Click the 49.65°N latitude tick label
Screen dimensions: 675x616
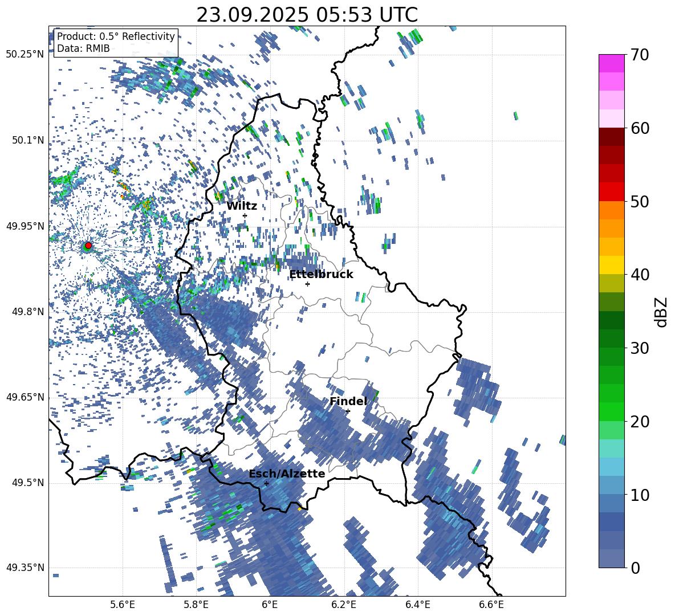(x=25, y=397)
